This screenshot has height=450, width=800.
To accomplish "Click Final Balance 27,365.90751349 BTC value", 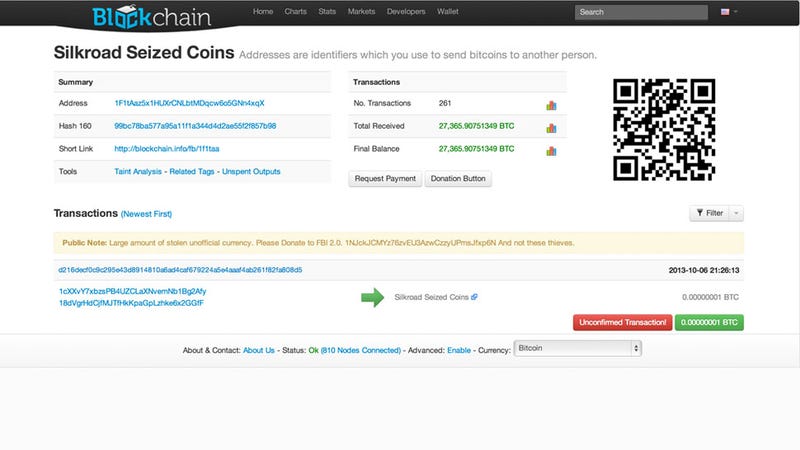I will [477, 149].
